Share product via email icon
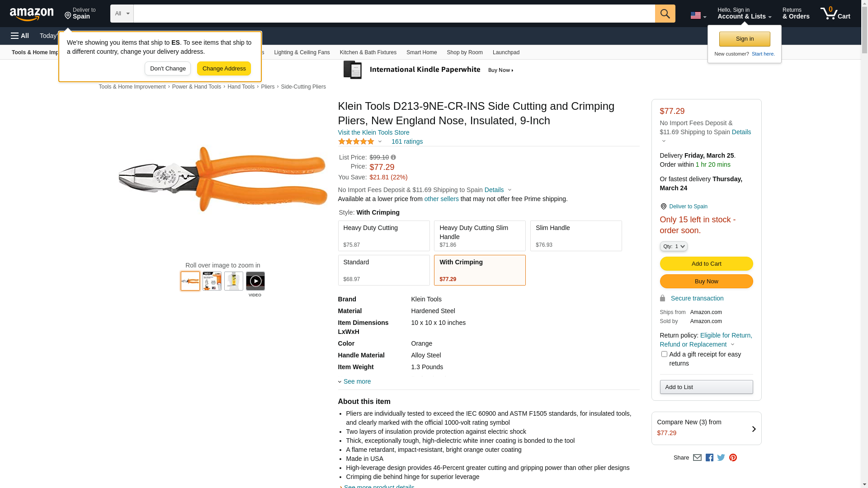 coord(697,458)
